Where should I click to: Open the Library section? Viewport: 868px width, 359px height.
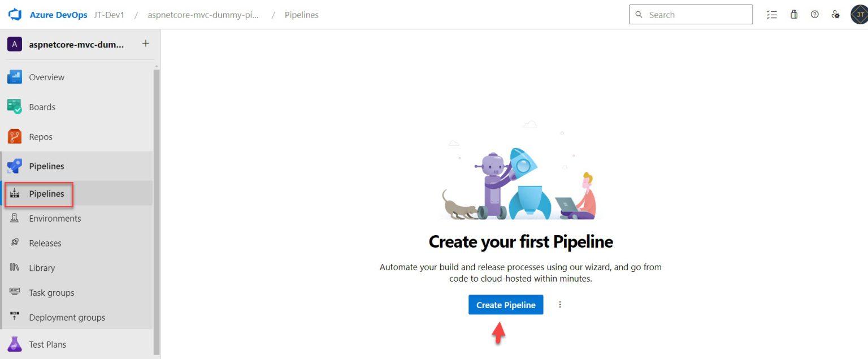click(x=42, y=267)
